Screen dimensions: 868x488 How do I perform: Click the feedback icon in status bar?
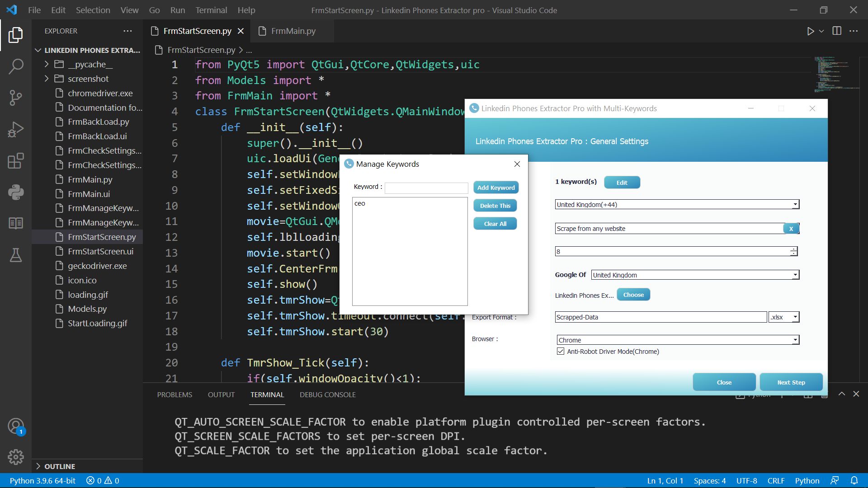point(835,480)
